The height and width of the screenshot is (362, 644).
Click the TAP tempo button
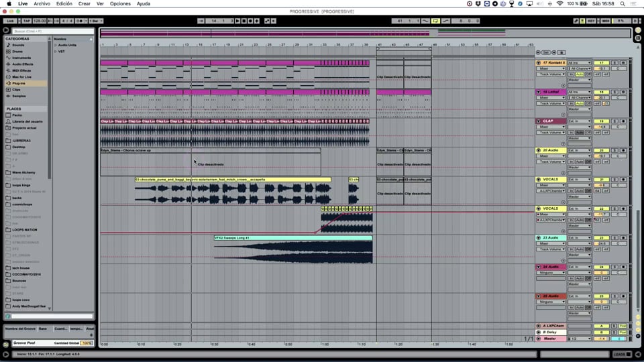[27, 21]
